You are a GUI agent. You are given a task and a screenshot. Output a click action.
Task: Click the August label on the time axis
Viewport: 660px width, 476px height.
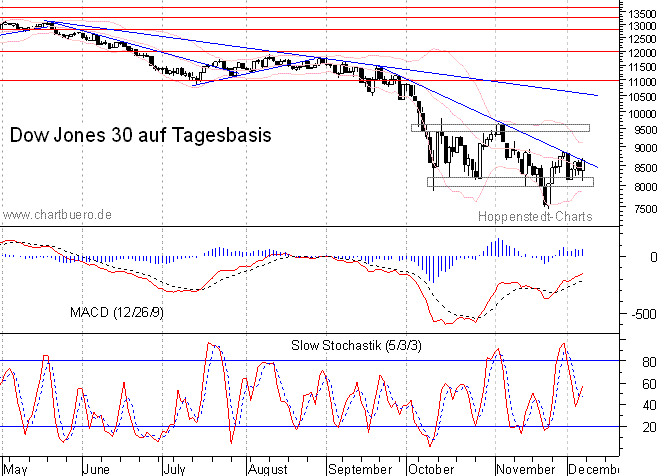click(x=268, y=469)
